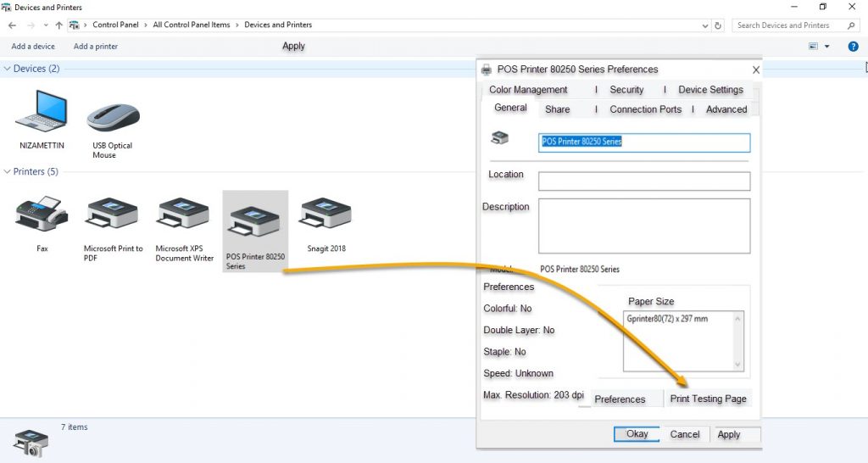The image size is (868, 463).
Task: Switch to the Security tab
Action: click(x=626, y=90)
